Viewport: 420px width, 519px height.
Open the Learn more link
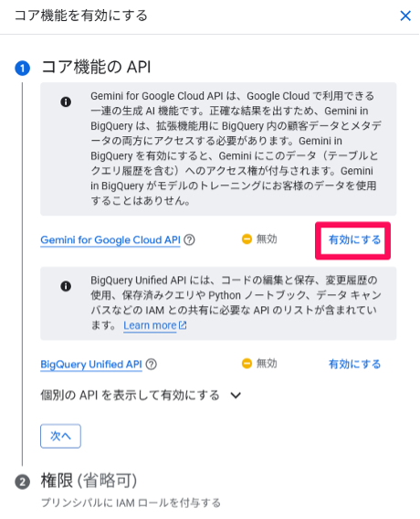tap(150, 325)
